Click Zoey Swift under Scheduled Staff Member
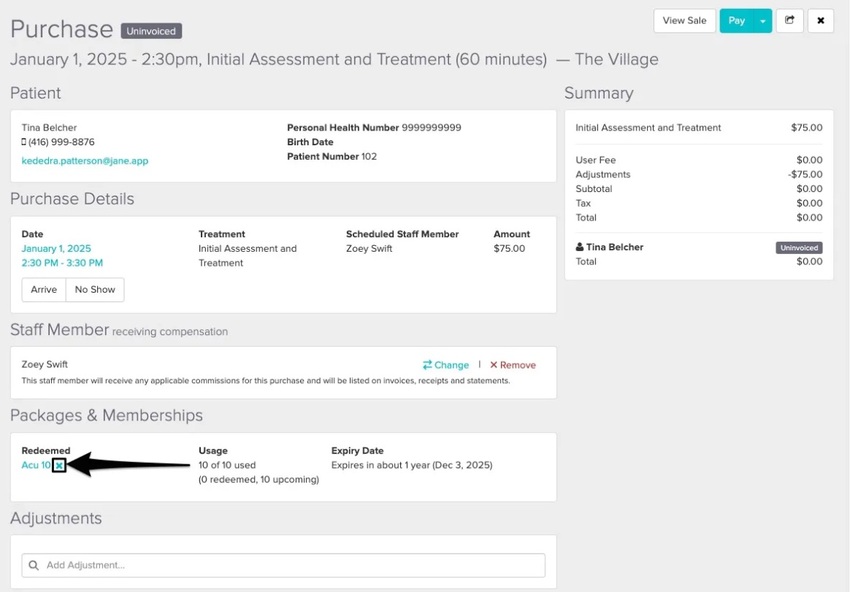 [x=369, y=248]
